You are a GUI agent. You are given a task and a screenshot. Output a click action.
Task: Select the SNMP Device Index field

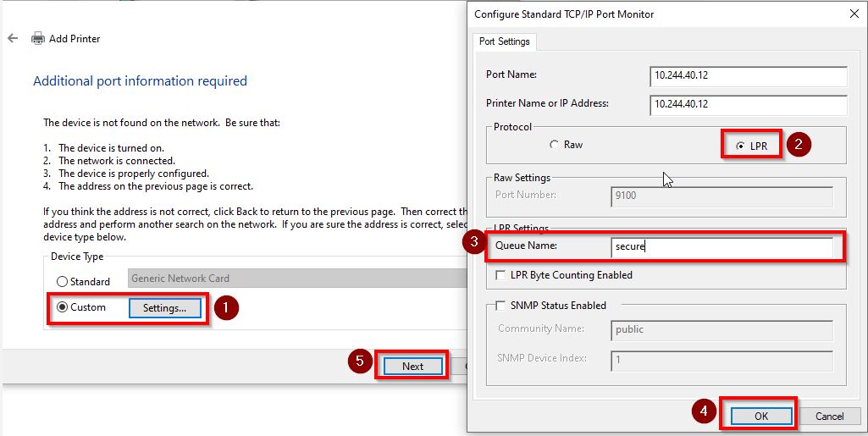pos(721,359)
